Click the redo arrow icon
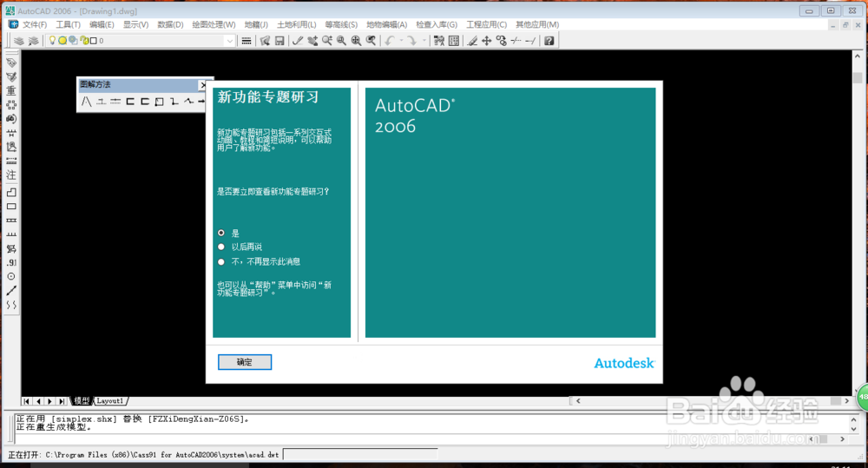The width and height of the screenshot is (868, 468). point(411,41)
